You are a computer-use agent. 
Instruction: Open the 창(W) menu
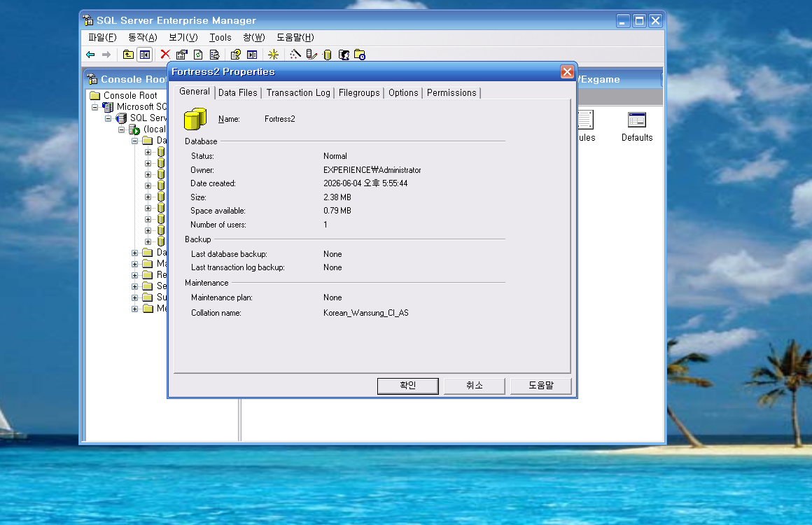[253, 37]
